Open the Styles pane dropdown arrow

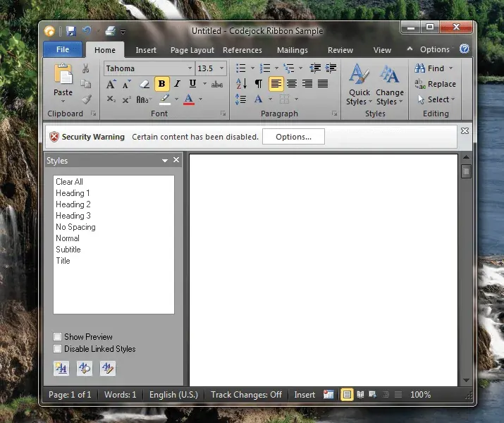click(165, 161)
